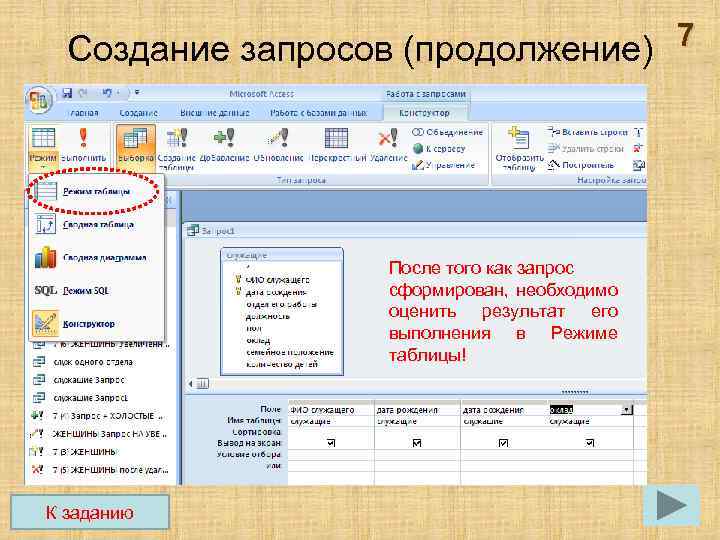Select Сводная таблица from view menu
This screenshot has width=720, height=540.
tap(96, 225)
